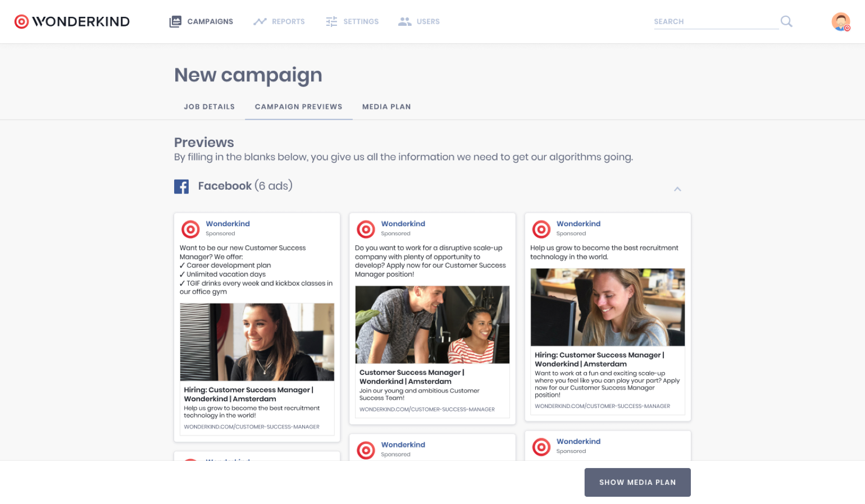Click the Search input field
Image resolution: width=865 pixels, height=504 pixels.
[x=716, y=21]
